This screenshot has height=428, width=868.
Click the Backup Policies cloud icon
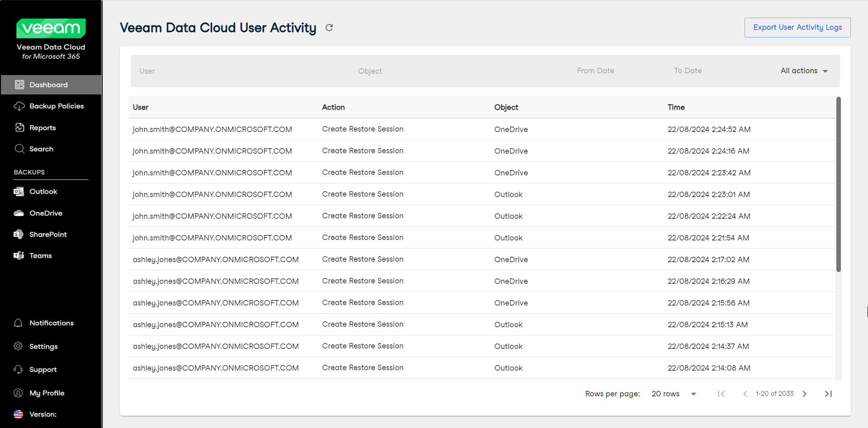click(x=19, y=106)
